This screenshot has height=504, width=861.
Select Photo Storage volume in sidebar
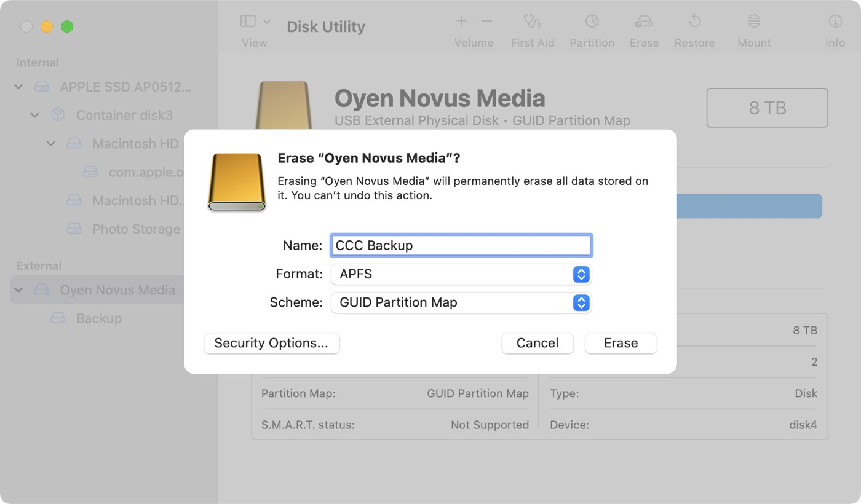click(x=137, y=229)
